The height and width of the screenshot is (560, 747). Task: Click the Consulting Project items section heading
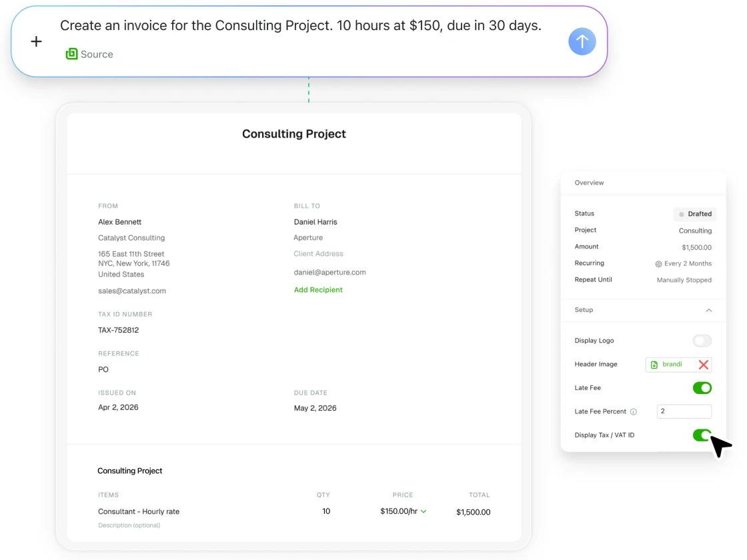tap(129, 471)
